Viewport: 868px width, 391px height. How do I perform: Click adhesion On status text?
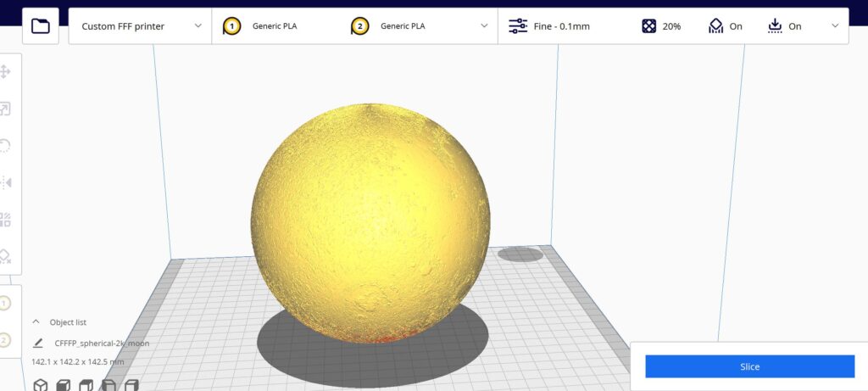(795, 26)
